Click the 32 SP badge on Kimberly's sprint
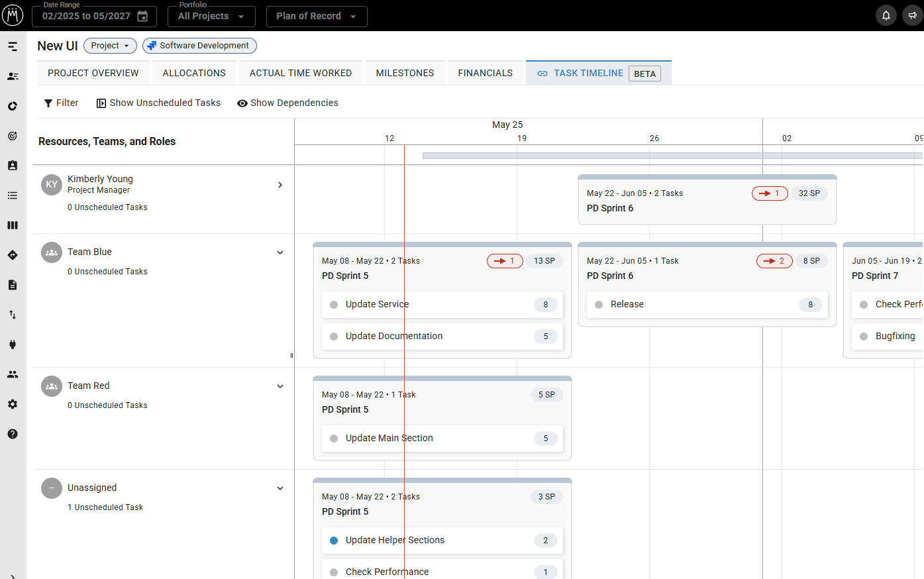This screenshot has width=924, height=579. 809,193
